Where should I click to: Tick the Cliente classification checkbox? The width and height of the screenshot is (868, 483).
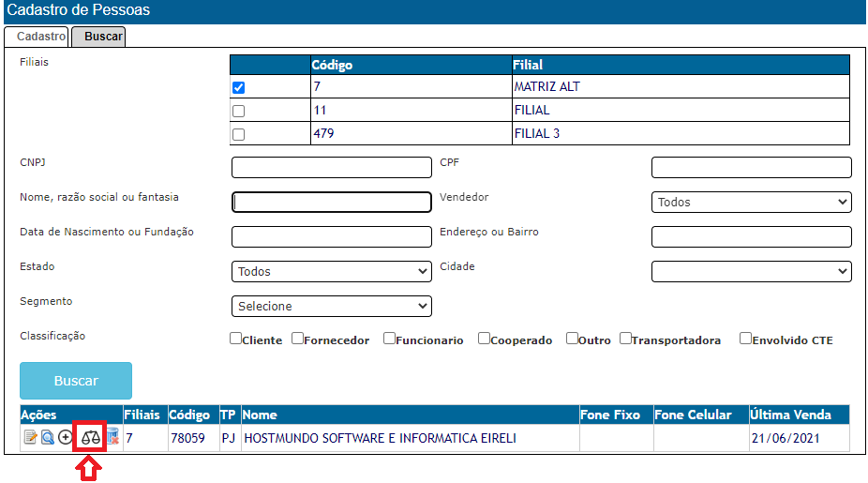(x=236, y=339)
